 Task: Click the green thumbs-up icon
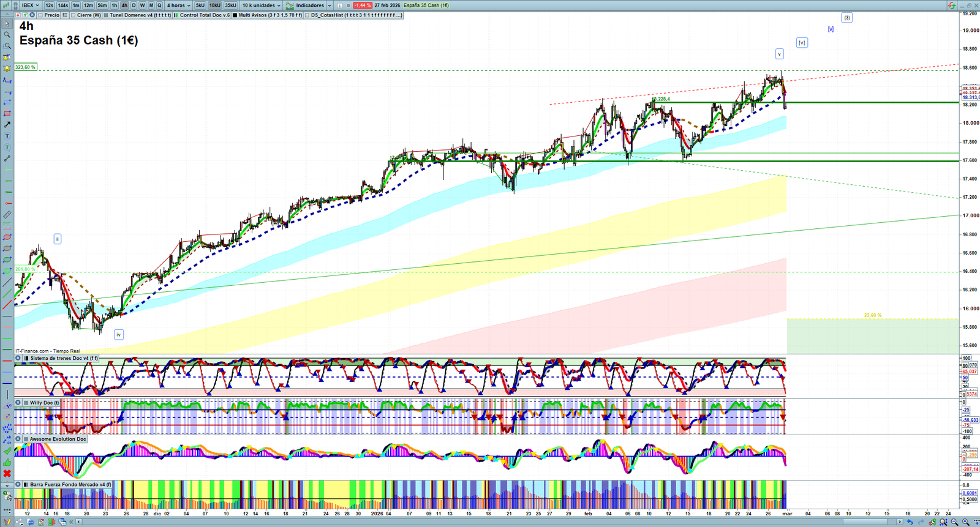7,462
